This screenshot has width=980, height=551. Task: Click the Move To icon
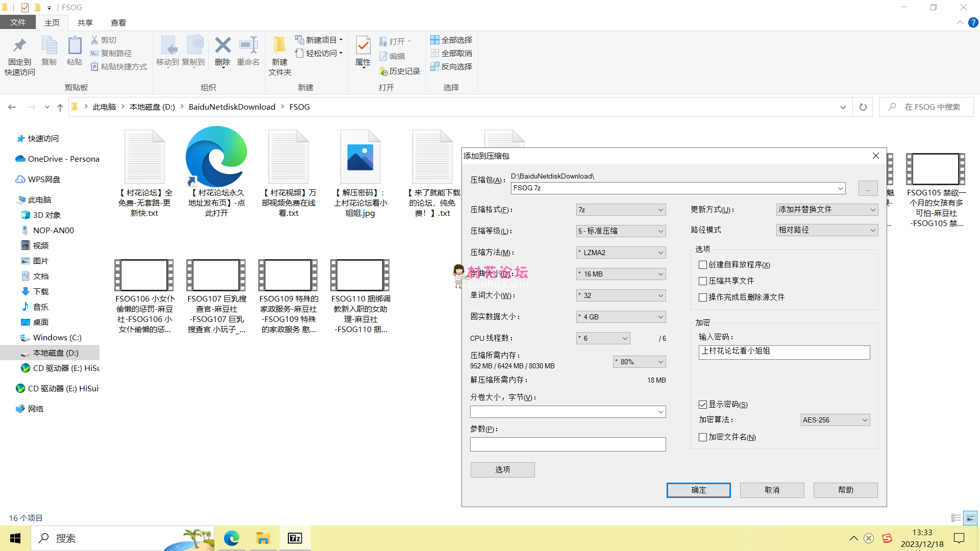coord(168,46)
